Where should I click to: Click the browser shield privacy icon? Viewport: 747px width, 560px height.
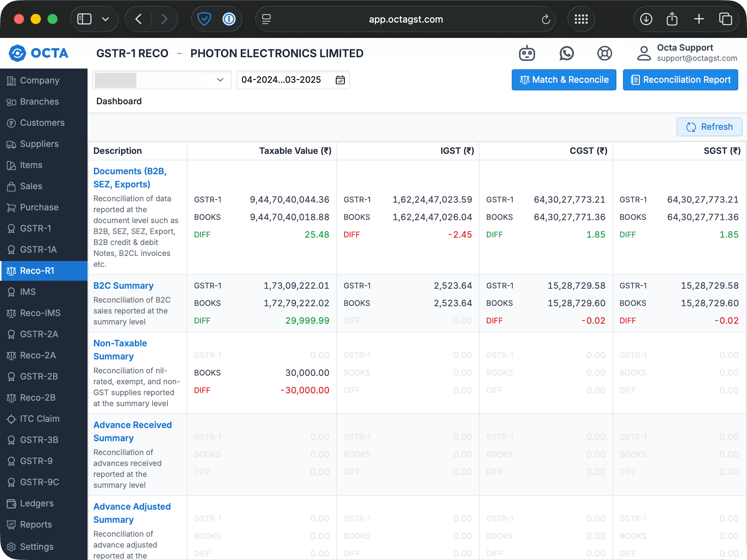204,19
